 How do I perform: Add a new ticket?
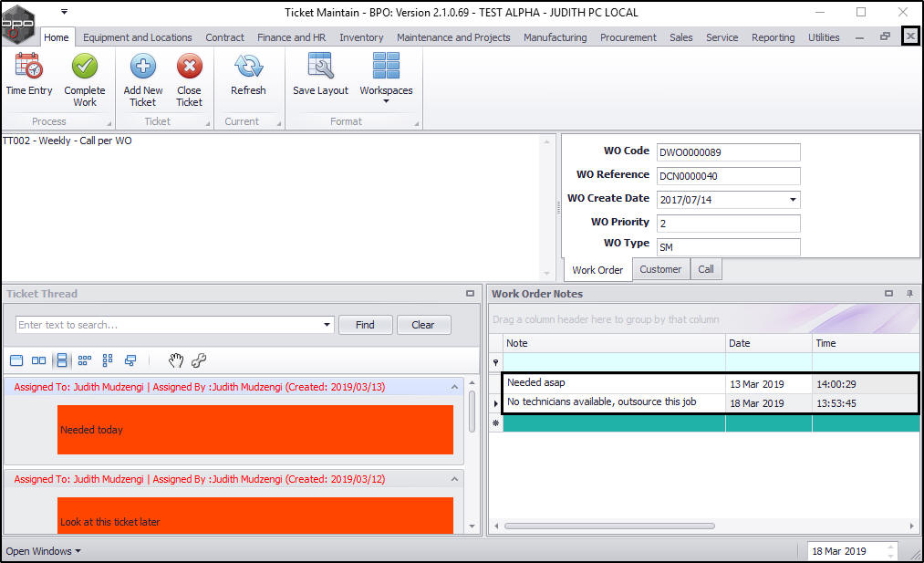143,79
